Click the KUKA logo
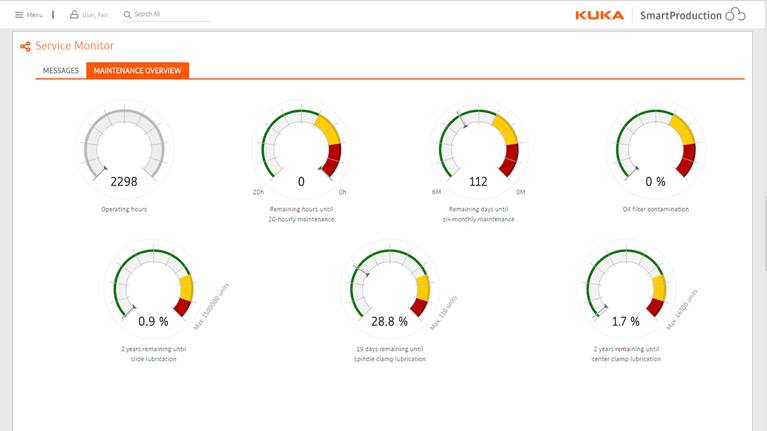This screenshot has width=767, height=431. click(600, 15)
